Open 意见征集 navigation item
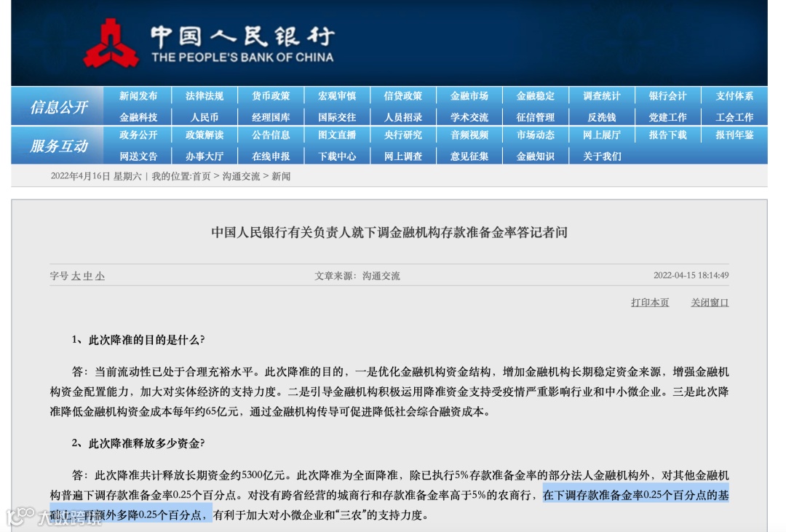 tap(469, 156)
